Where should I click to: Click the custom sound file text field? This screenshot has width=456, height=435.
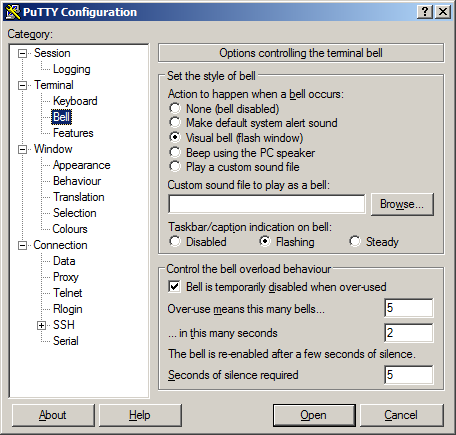tap(267, 204)
